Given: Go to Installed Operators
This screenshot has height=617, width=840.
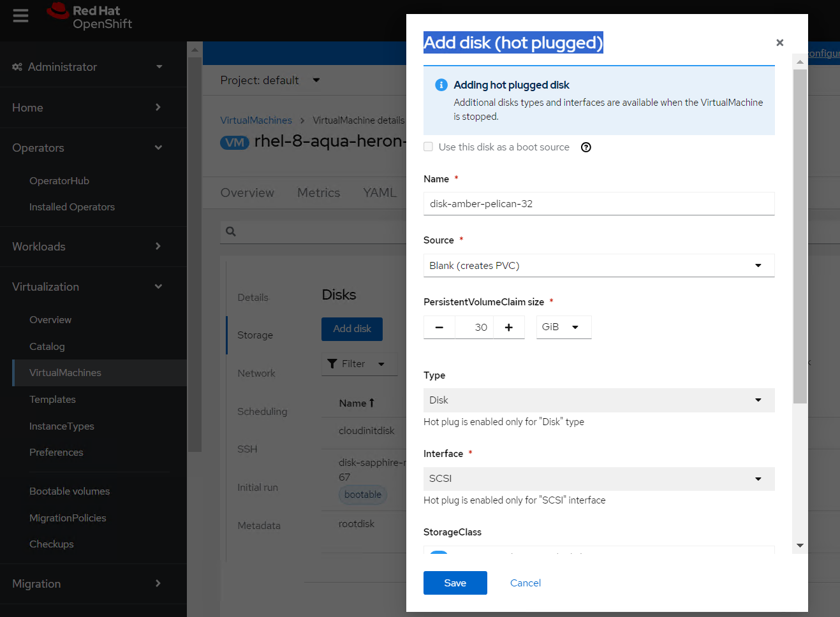Looking at the screenshot, I should [x=72, y=207].
